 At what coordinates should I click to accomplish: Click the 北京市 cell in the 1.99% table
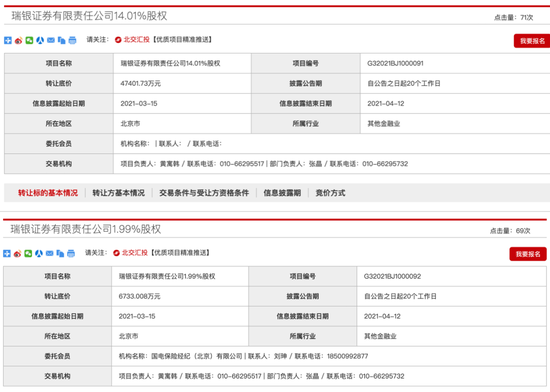tap(180, 336)
